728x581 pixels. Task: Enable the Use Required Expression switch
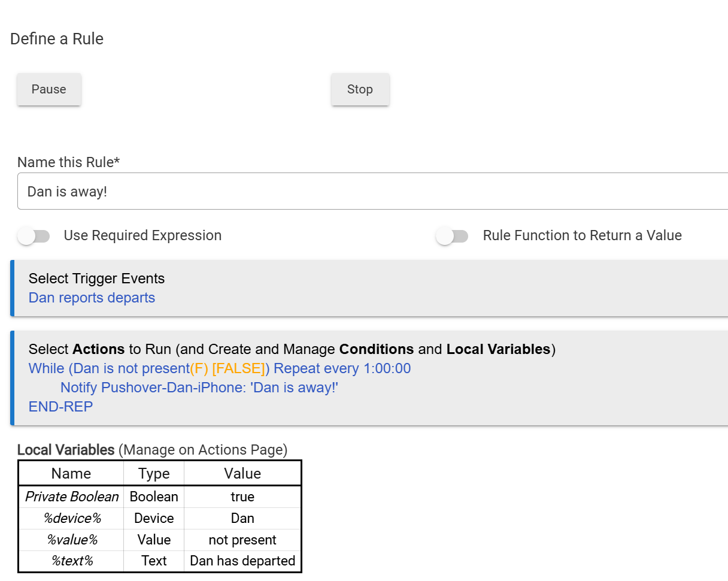[x=34, y=236]
